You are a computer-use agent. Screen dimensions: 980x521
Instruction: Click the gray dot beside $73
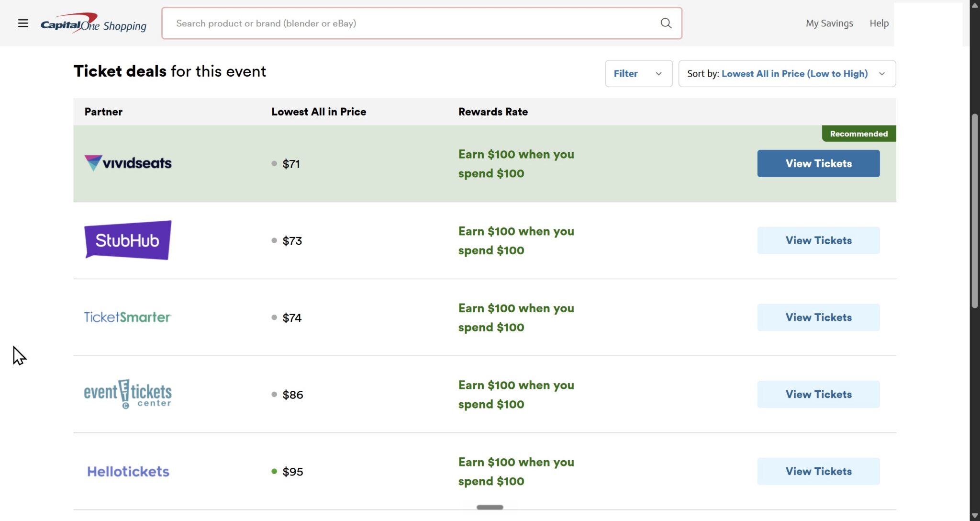tap(274, 240)
